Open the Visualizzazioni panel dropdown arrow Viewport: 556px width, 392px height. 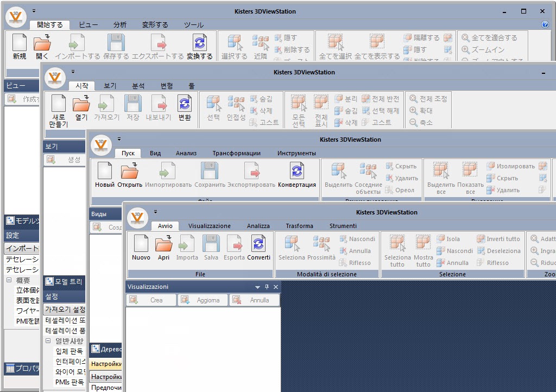click(x=257, y=287)
